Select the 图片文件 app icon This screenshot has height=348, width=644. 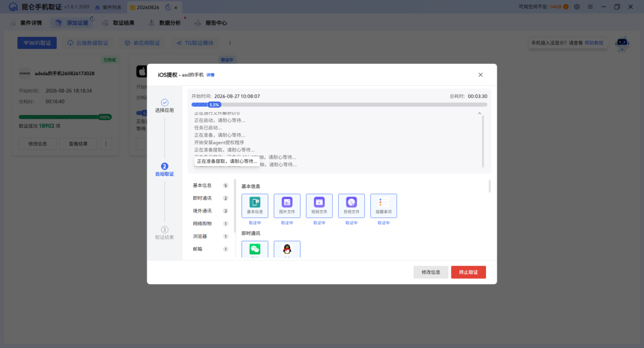(x=287, y=206)
